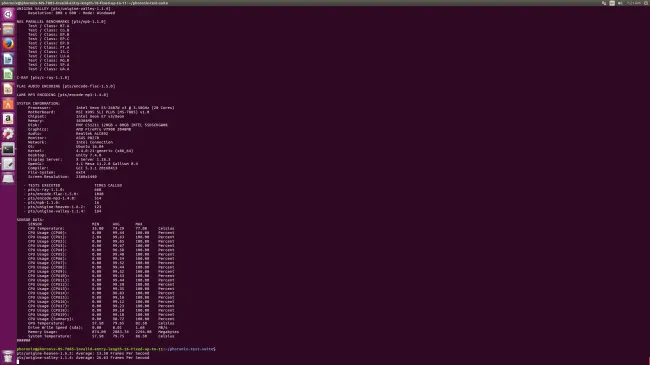Click the TIMES CALLED column header
The width and height of the screenshot is (650, 365).
[108, 185]
